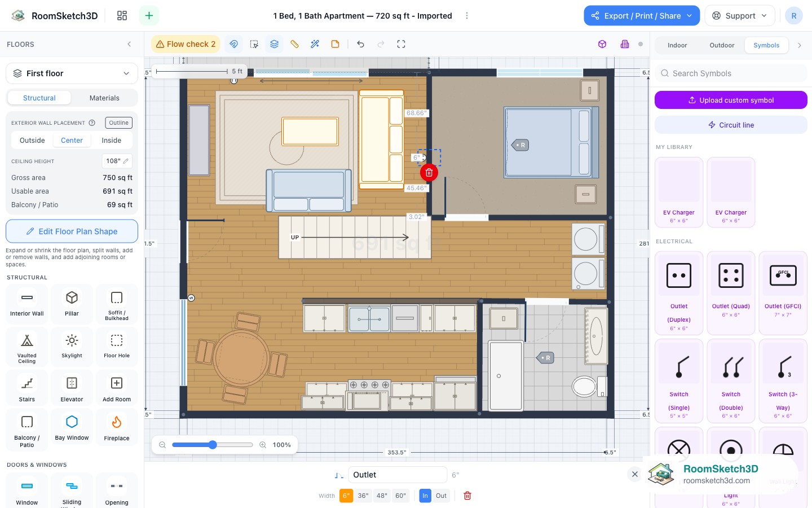Expand the Export / Print / Share menu
This screenshot has height=508, width=812.
642,16
